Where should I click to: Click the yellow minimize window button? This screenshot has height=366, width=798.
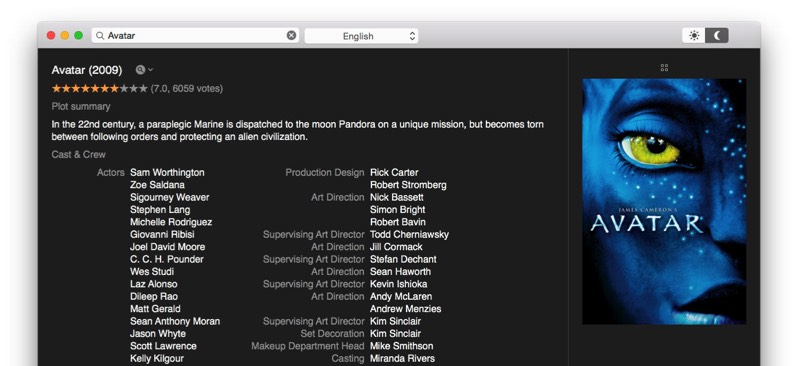tap(65, 35)
